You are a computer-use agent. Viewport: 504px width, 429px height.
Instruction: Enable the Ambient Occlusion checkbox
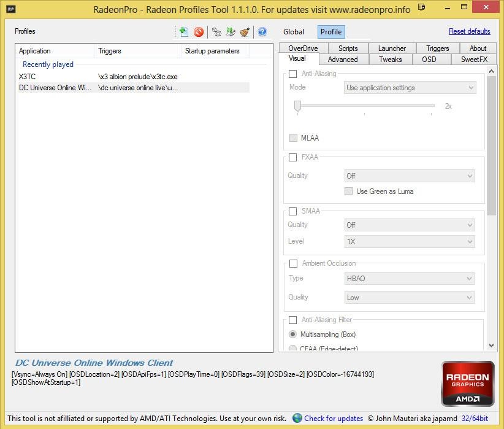pos(292,263)
